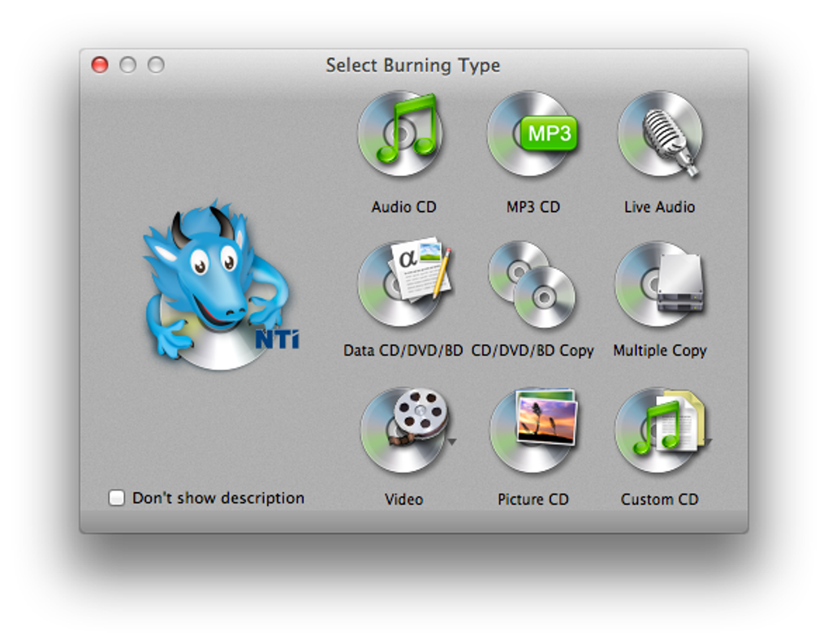Choose the MP3 CD disc icon
The height and width of the screenshot is (644, 828).
pyautogui.click(x=533, y=134)
